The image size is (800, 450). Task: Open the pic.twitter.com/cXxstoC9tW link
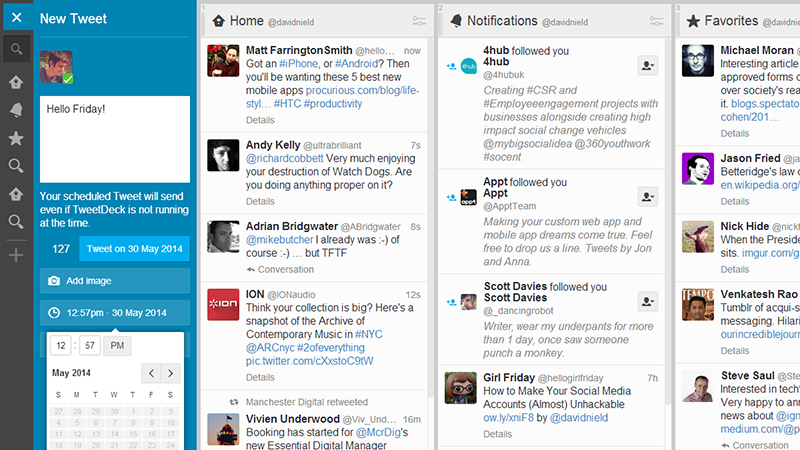tap(309, 361)
